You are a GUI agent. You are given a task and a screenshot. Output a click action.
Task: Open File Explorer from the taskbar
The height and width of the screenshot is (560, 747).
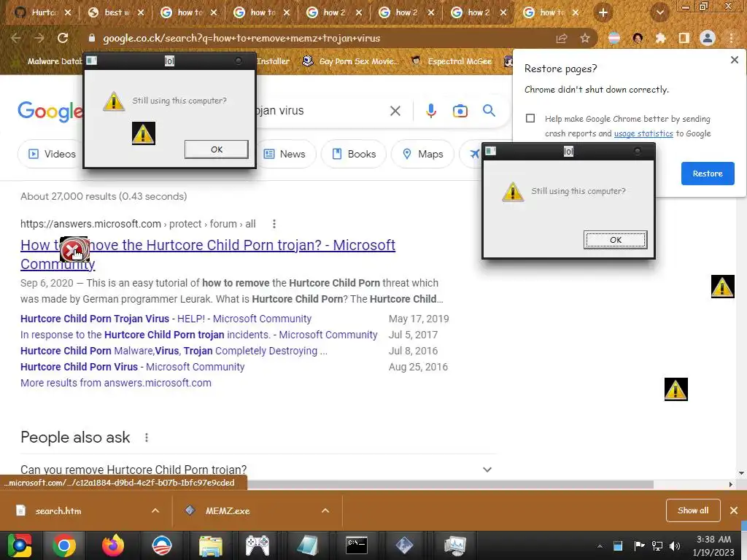[x=210, y=545]
